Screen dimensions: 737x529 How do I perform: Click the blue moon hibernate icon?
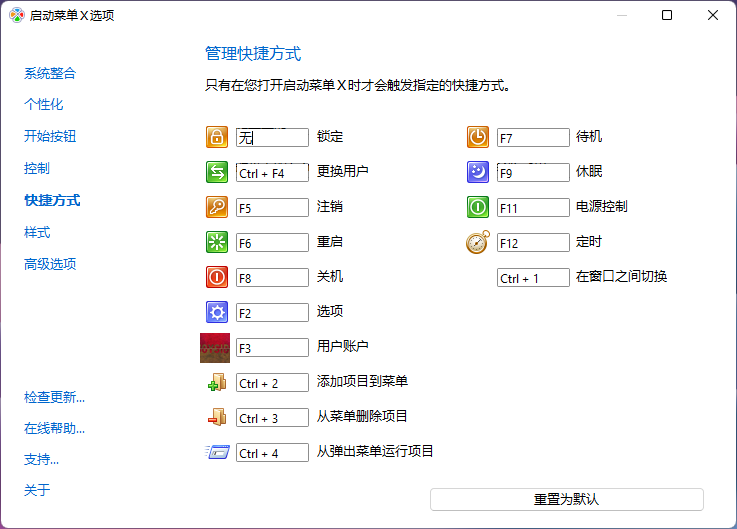tap(478, 172)
